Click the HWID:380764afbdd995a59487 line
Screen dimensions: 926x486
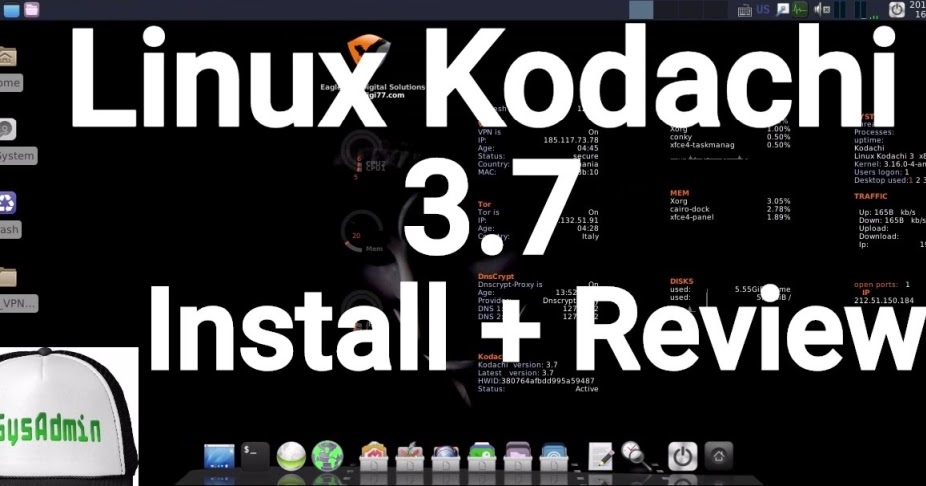coord(536,381)
